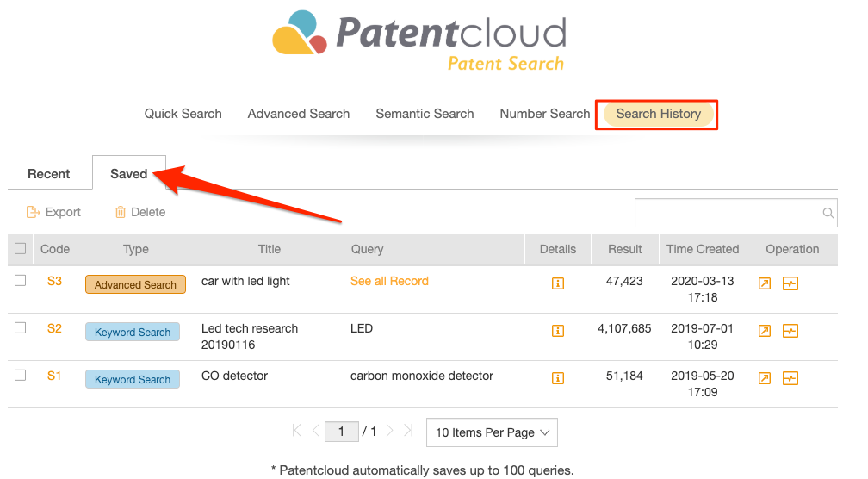This screenshot has width=868, height=479.
Task: Click the search history filter input field
Action: coord(728,213)
